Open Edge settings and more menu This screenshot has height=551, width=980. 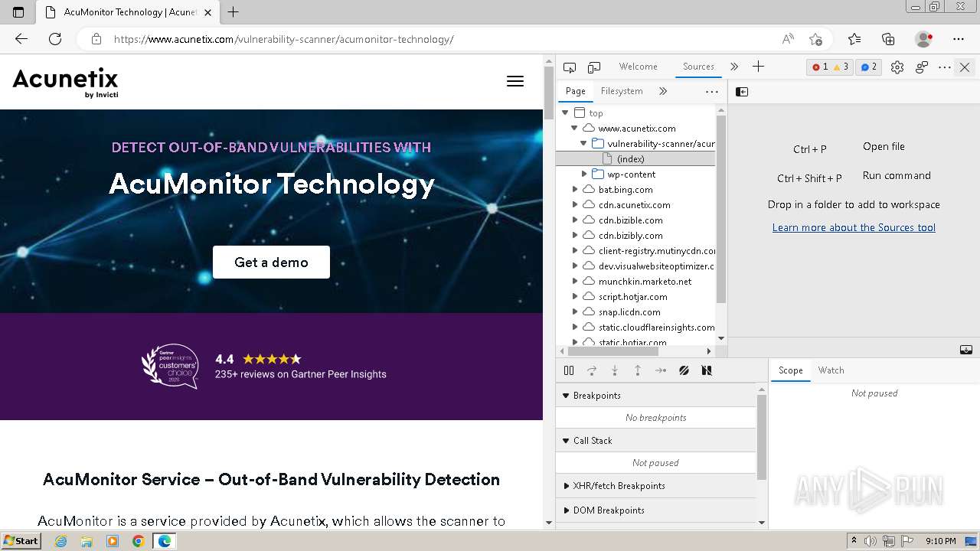pyautogui.click(x=959, y=39)
